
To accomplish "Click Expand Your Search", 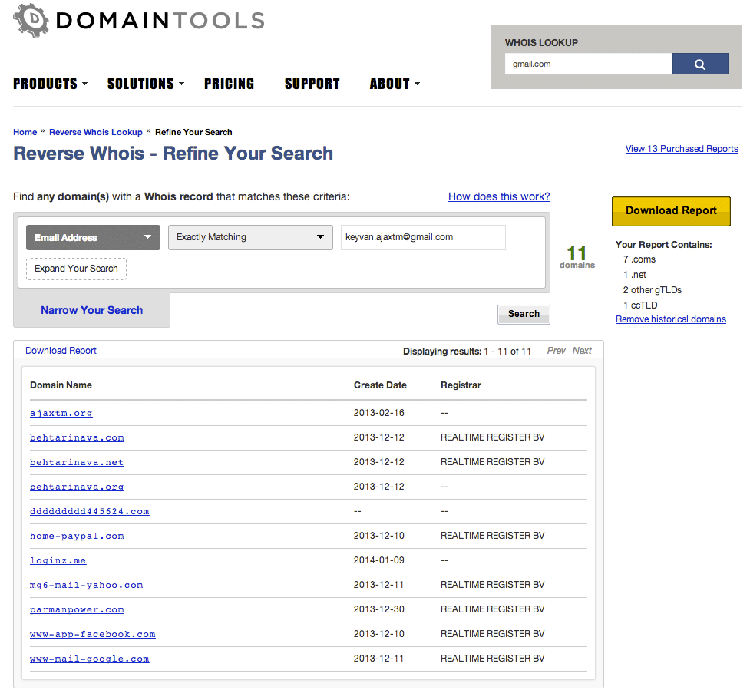I will coord(76,269).
